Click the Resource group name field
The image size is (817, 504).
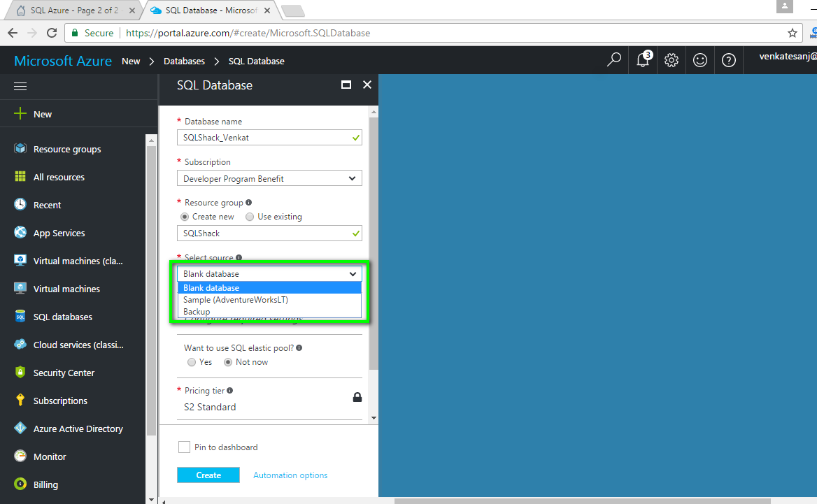[269, 233]
